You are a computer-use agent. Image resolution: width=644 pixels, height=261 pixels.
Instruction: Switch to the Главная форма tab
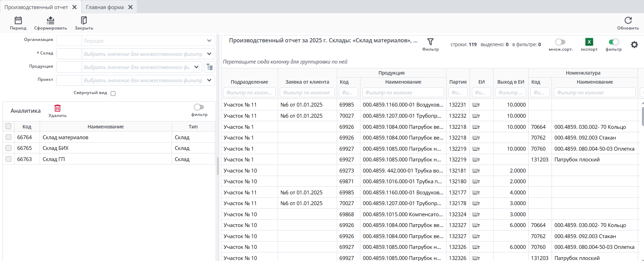[105, 7]
